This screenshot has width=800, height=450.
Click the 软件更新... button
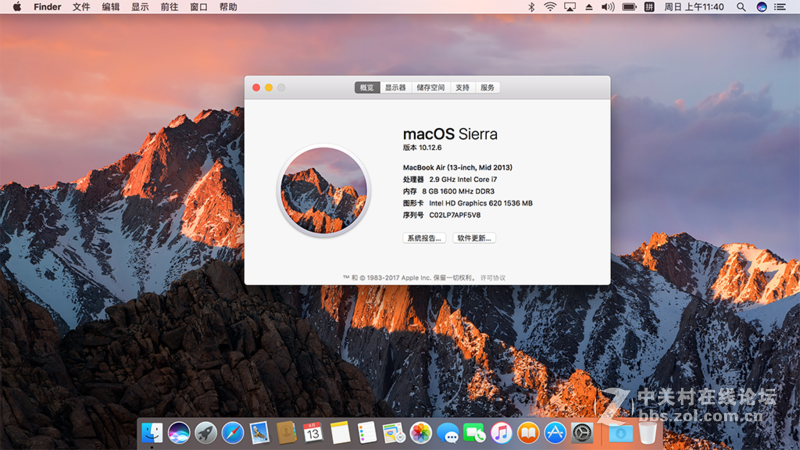click(474, 238)
